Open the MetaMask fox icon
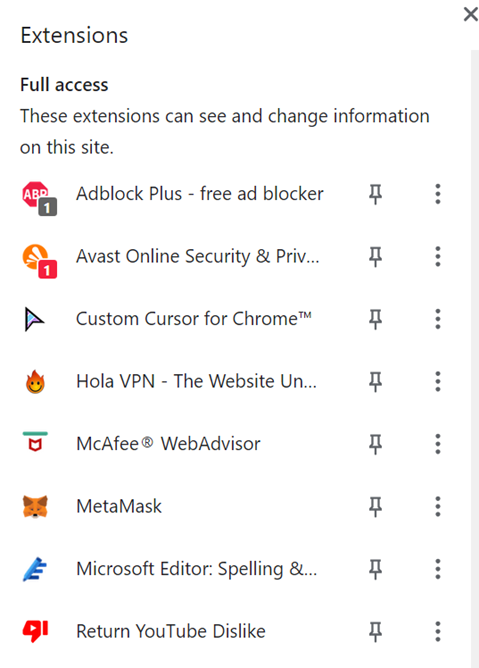The image size is (479, 668). (35, 506)
